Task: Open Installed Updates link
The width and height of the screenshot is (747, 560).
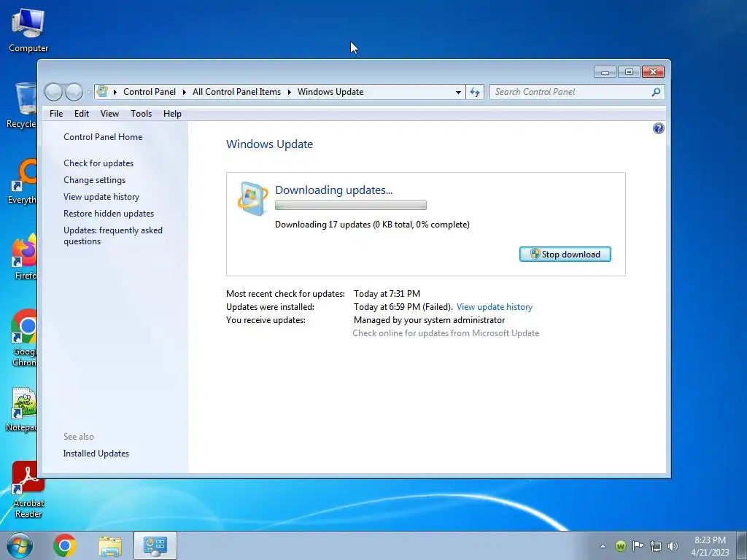Action: (96, 454)
